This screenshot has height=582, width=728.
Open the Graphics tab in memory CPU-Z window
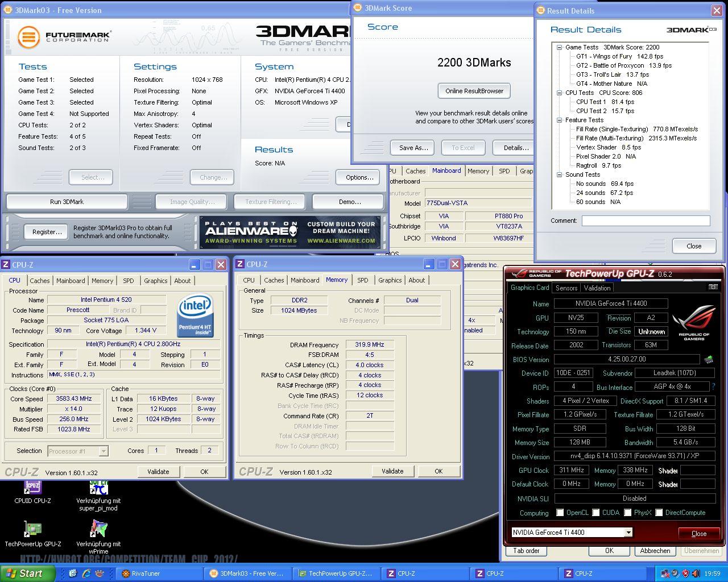(390, 280)
